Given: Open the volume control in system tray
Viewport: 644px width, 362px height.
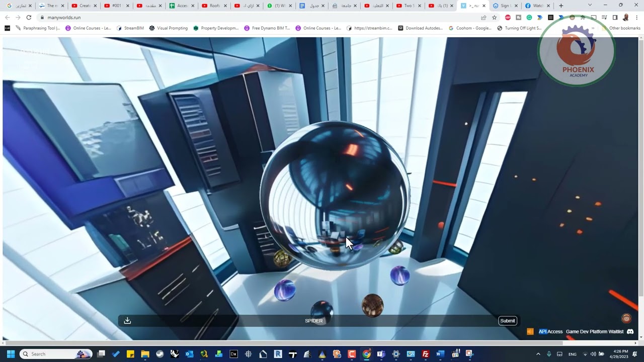Looking at the screenshot, I should (x=593, y=354).
